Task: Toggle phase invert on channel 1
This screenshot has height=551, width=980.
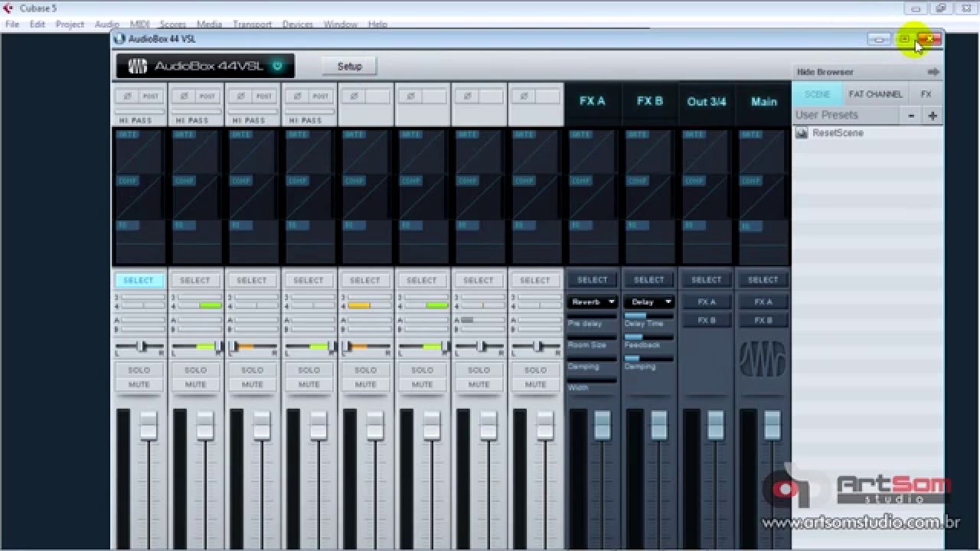Action: 127,96
